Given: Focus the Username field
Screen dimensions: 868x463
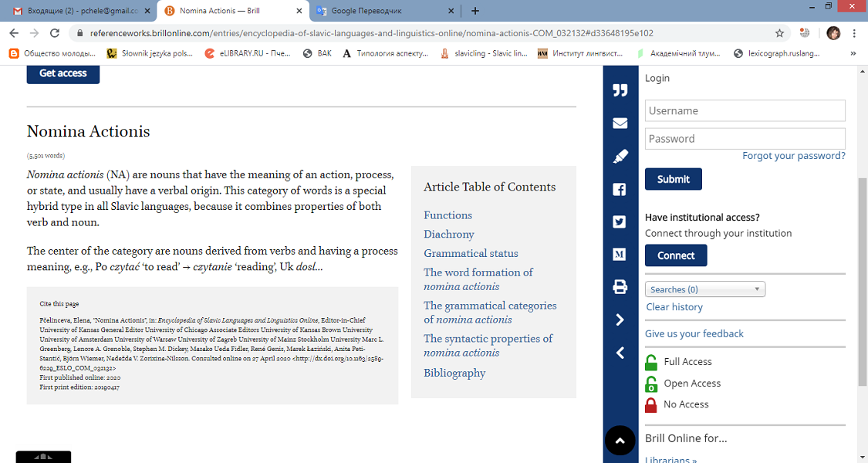Looking at the screenshot, I should (x=745, y=111).
